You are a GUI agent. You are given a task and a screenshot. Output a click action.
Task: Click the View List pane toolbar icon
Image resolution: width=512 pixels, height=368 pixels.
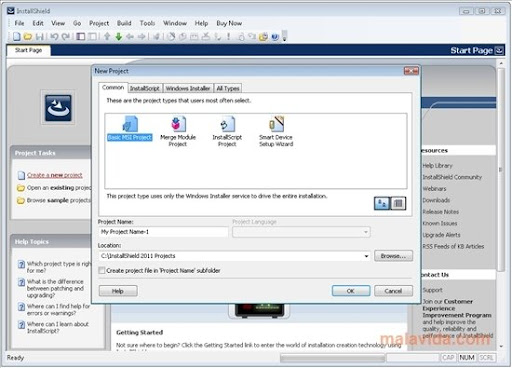(80, 36)
